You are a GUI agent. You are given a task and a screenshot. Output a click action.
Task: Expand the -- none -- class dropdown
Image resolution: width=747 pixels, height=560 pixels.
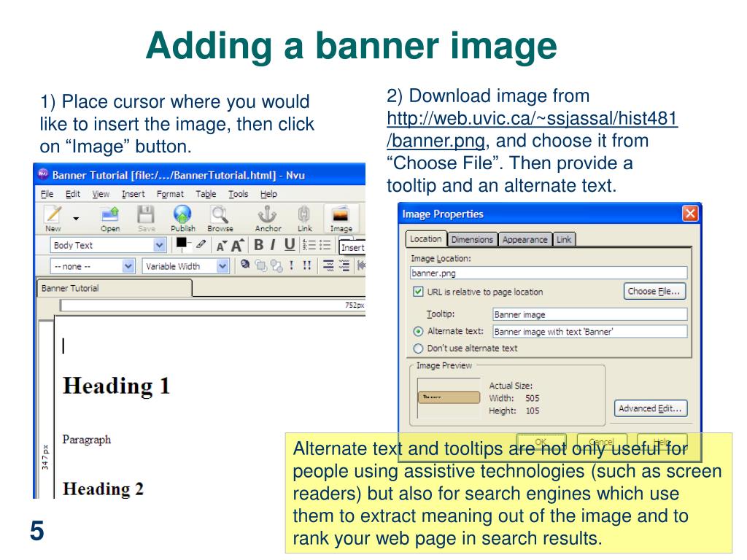[128, 266]
